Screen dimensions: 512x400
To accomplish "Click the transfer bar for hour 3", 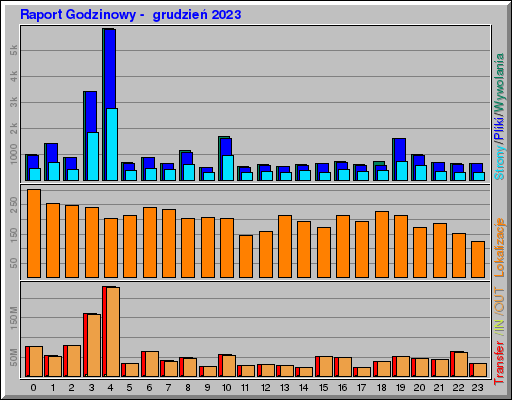I will [x=92, y=345].
